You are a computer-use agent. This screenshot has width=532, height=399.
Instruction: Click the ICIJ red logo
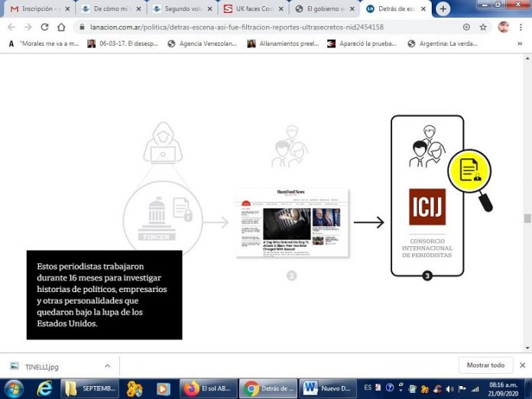coord(427,206)
